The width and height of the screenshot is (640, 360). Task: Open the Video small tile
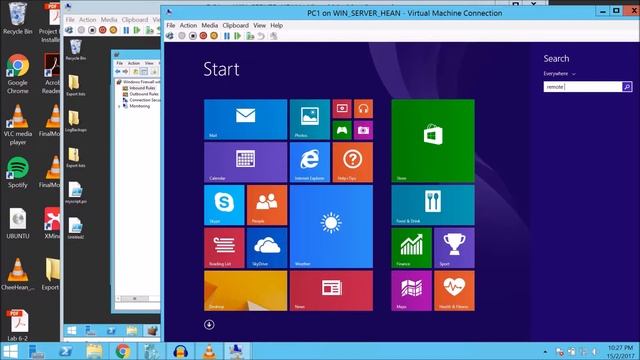(342, 109)
